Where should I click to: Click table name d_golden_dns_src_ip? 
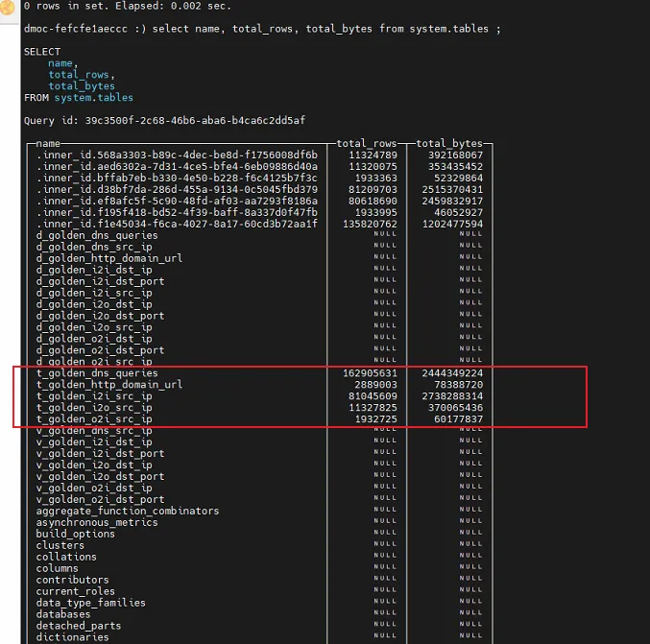94,247
